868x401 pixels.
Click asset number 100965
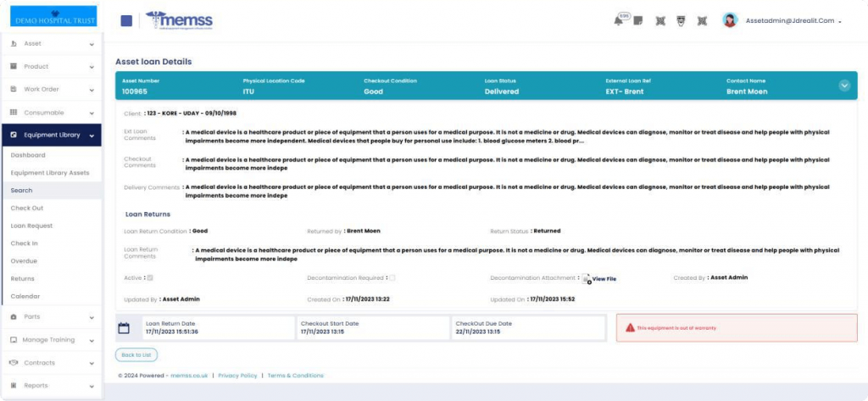point(135,92)
